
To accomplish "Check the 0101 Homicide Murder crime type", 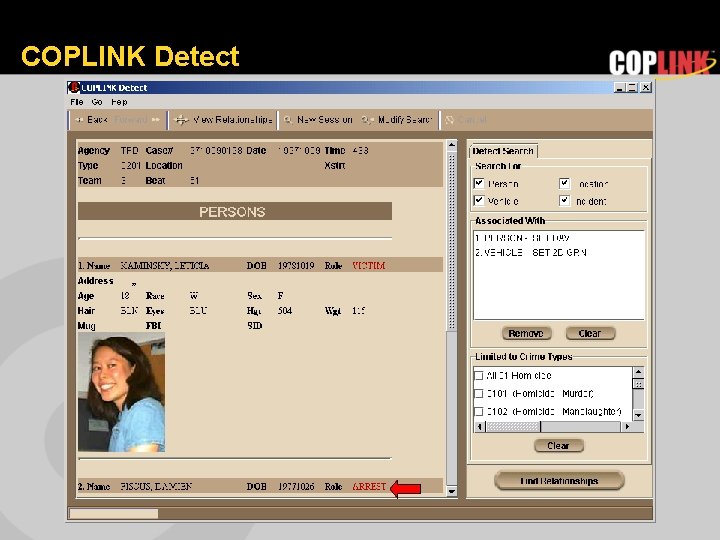I will point(478,394).
